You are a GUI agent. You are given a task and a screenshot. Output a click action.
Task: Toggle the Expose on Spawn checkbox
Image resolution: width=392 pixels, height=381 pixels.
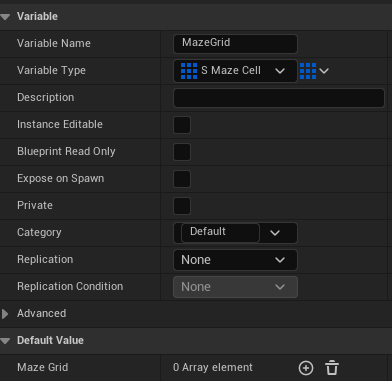pyautogui.click(x=182, y=179)
